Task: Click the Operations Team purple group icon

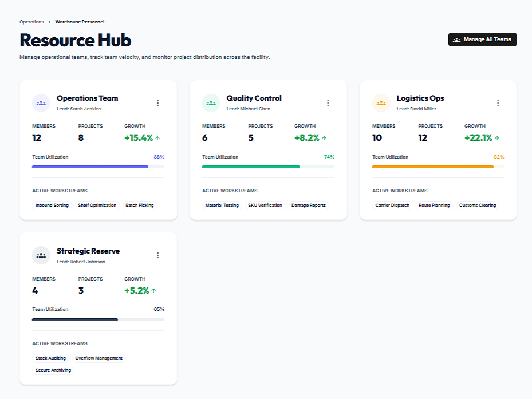Action: click(x=41, y=103)
